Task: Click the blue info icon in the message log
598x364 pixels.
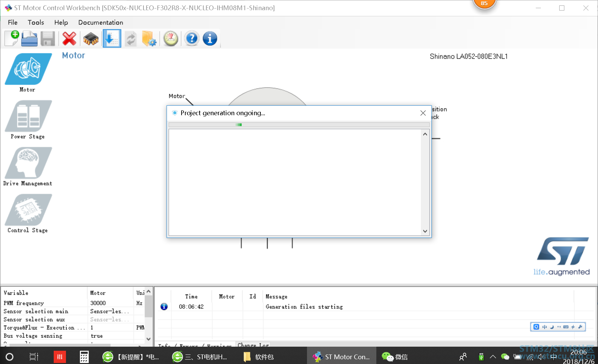Action: [x=164, y=307]
